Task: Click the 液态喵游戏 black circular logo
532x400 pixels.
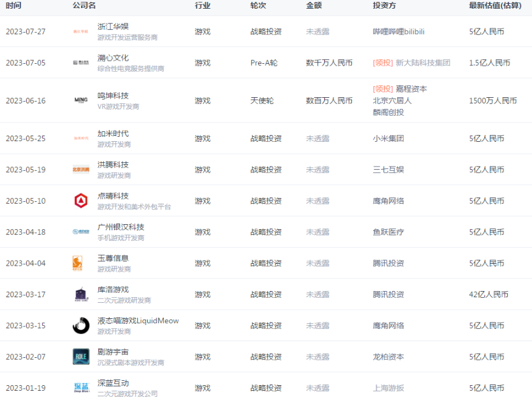Action: pos(81,326)
